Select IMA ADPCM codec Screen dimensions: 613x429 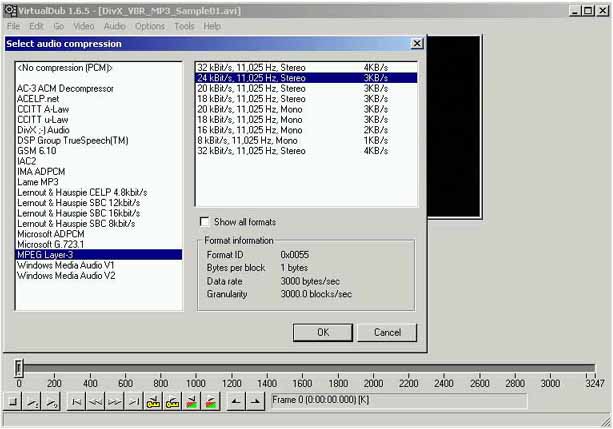pyautogui.click(x=99, y=171)
